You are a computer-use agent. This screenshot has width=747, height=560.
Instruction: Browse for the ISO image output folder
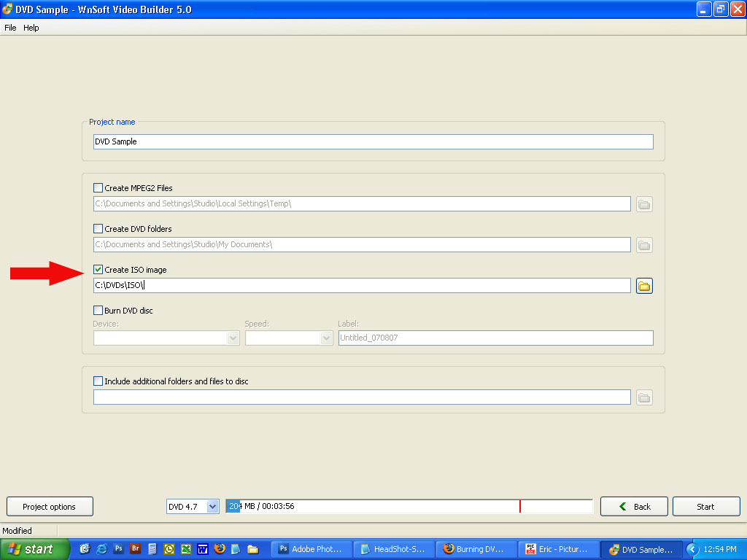tap(644, 286)
